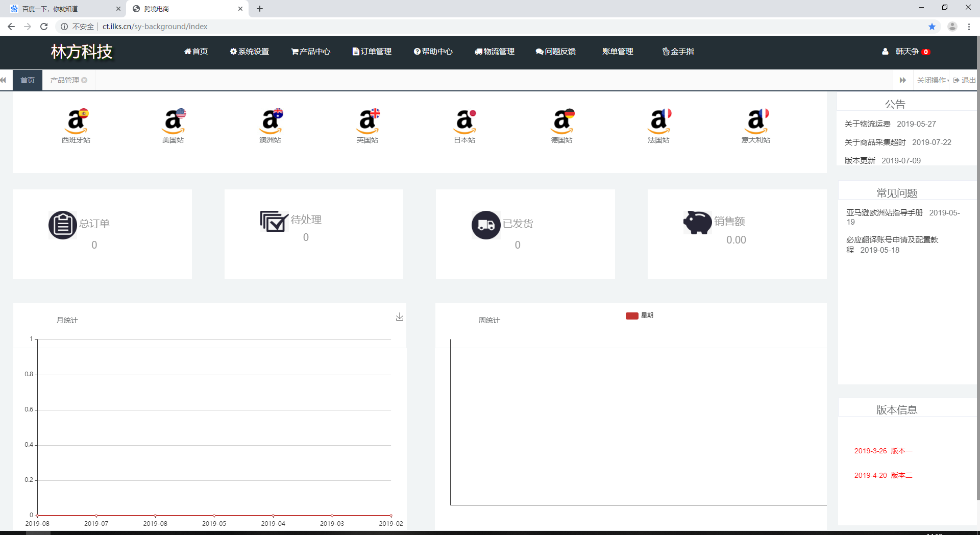Open the Australia Amazon site (澳洲站)
This screenshot has height=535, width=980.
pyautogui.click(x=271, y=126)
